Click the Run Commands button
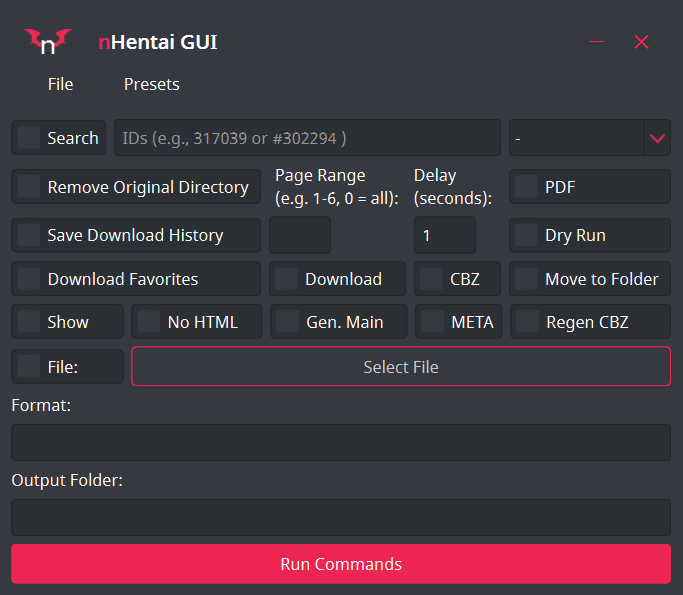 [341, 564]
